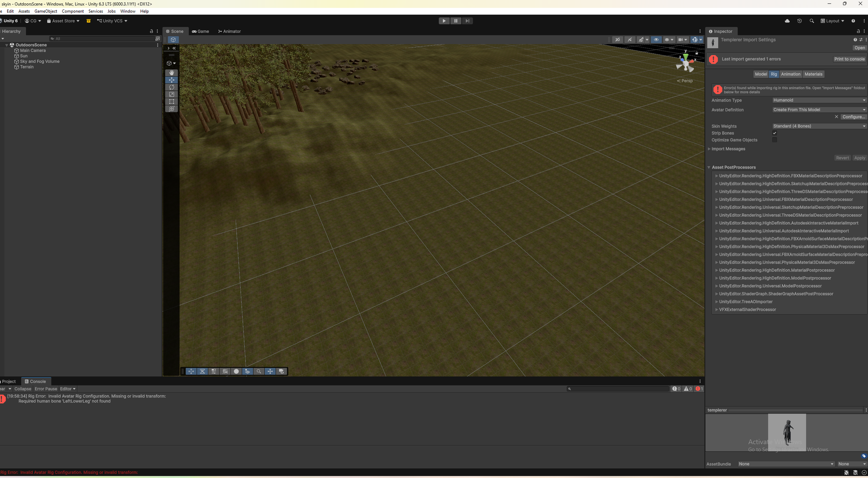The width and height of the screenshot is (868, 478).
Task: Open Hierarchy panel more options menu
Action: pos(157,31)
